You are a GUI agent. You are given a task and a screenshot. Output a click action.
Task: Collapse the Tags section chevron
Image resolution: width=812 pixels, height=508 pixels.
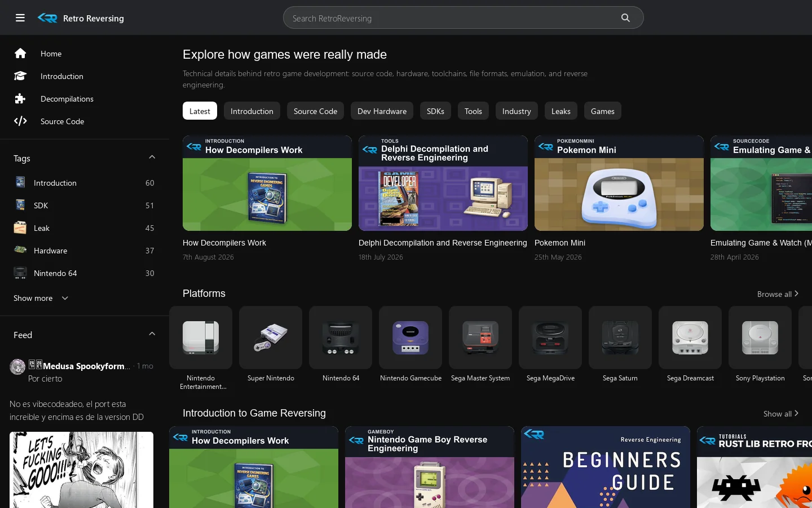(152, 157)
